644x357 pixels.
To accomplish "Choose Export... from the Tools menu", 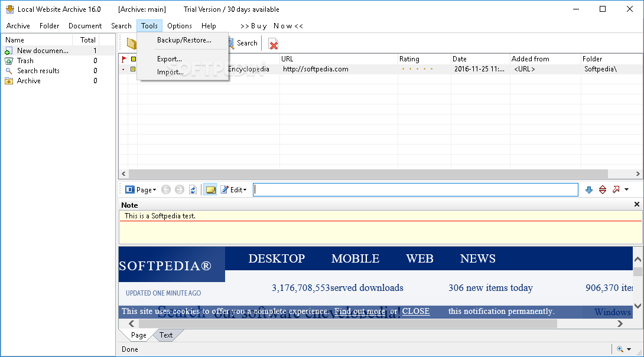I will pos(169,59).
